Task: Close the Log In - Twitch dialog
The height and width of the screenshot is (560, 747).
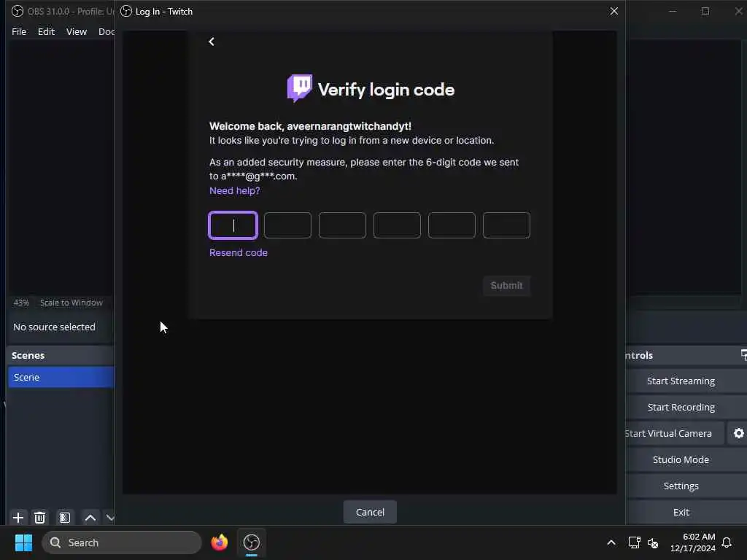Action: coord(614,11)
